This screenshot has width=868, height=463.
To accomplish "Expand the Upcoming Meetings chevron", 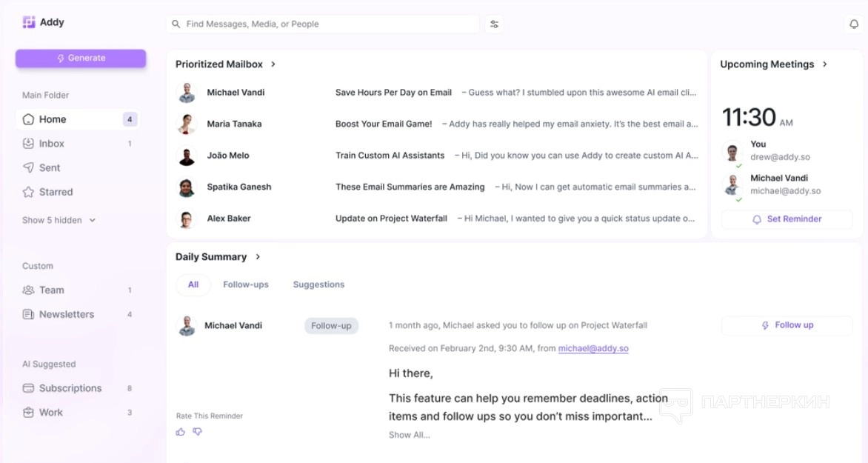I will point(825,64).
